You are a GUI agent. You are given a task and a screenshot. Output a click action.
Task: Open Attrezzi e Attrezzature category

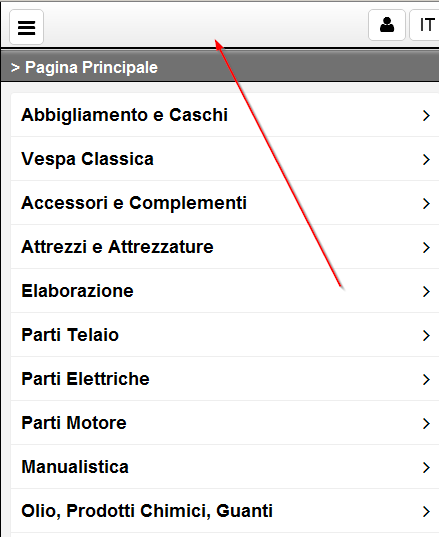pyautogui.click(x=225, y=247)
